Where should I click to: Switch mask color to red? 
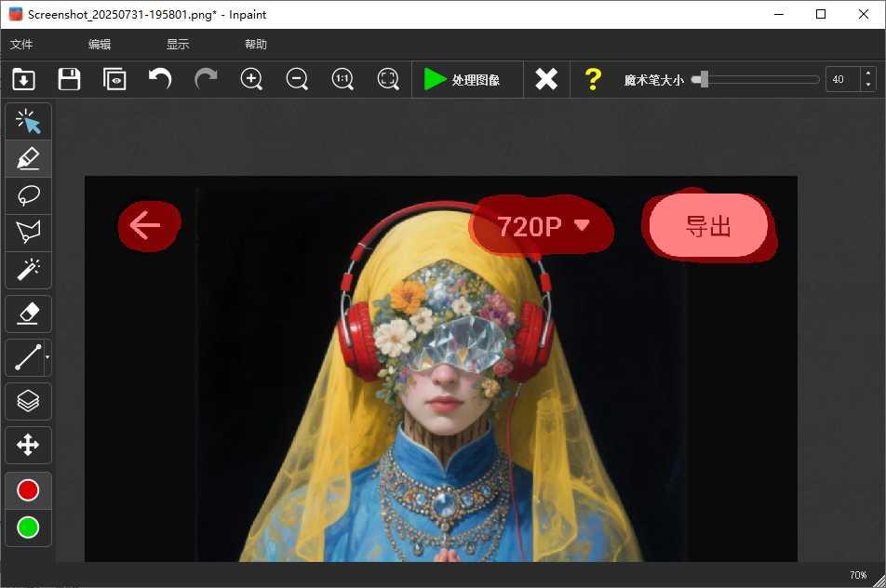pos(28,490)
